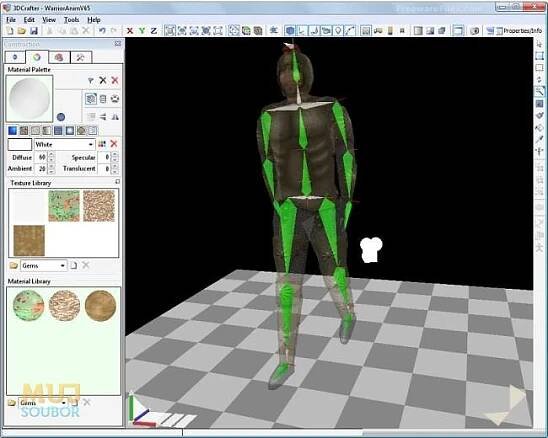Open the White color name dropdown

tap(64, 144)
